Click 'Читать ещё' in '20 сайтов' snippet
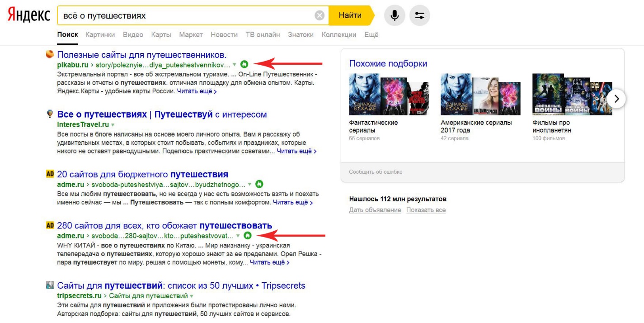 point(293,202)
